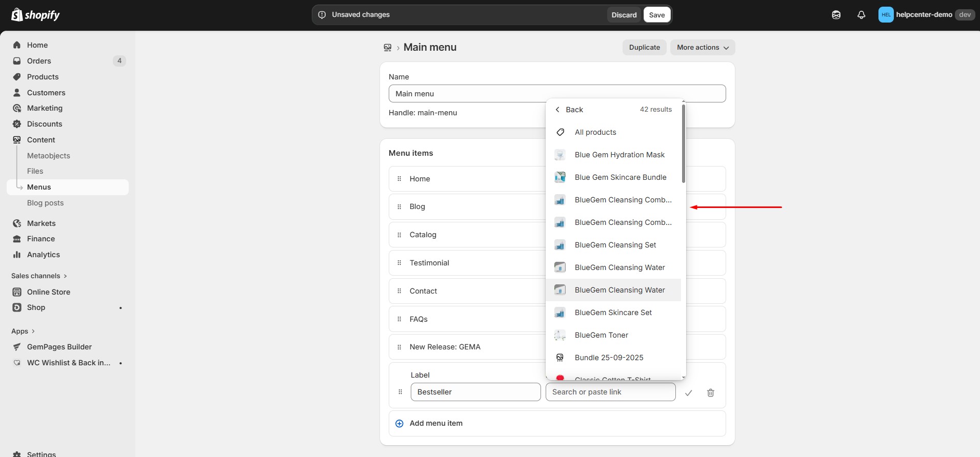Click the checkmark to confirm menu item

[x=689, y=393]
